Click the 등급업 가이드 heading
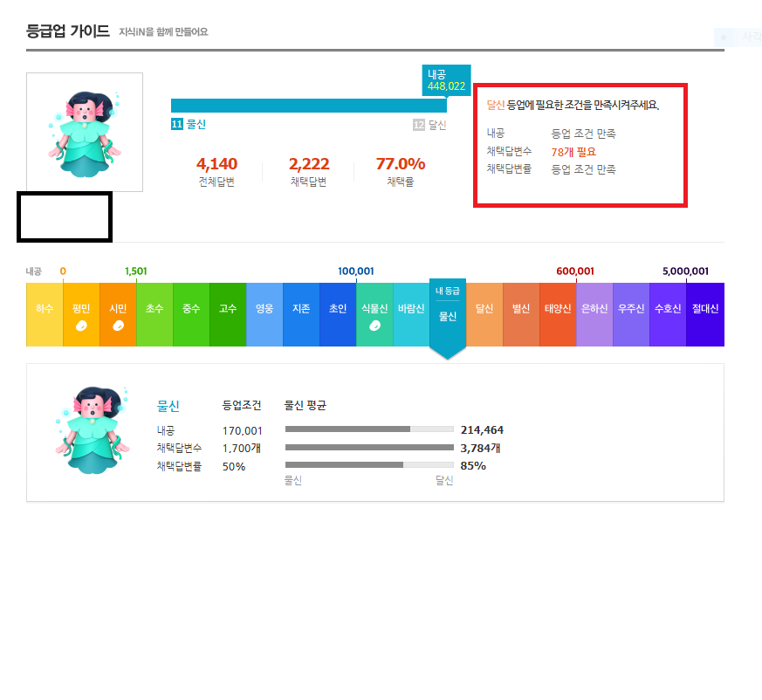Screen dimensions: 762x700 [67, 31]
